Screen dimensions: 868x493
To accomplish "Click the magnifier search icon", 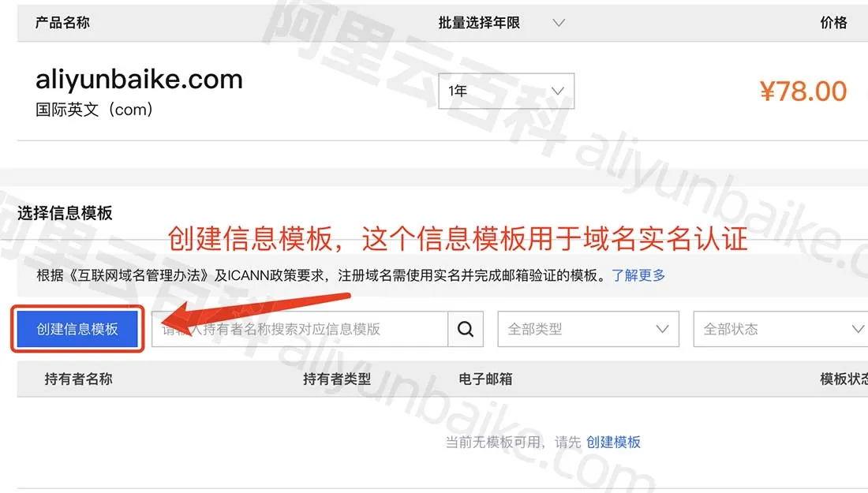I will pyautogui.click(x=466, y=329).
